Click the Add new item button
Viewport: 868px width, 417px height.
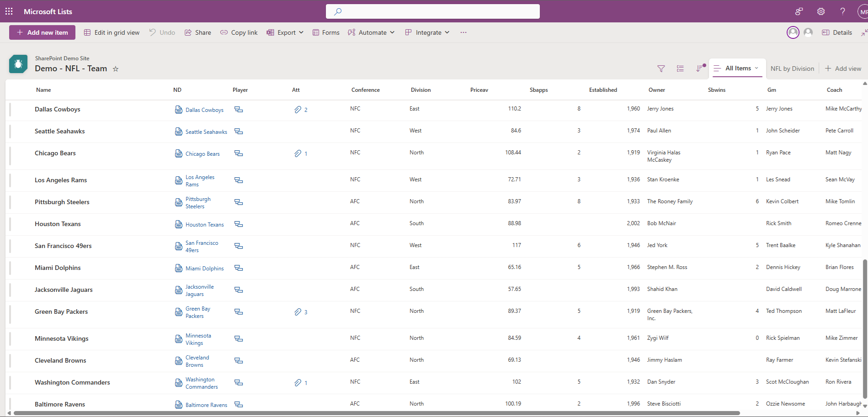pyautogui.click(x=42, y=32)
